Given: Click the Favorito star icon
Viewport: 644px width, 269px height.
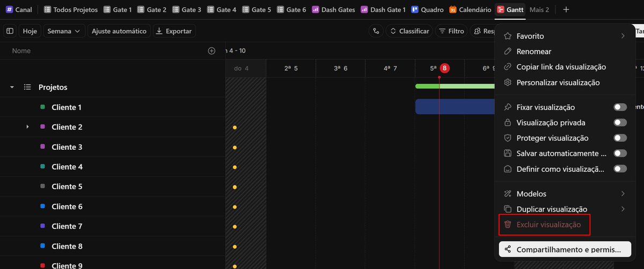Looking at the screenshot, I should pyautogui.click(x=508, y=36).
